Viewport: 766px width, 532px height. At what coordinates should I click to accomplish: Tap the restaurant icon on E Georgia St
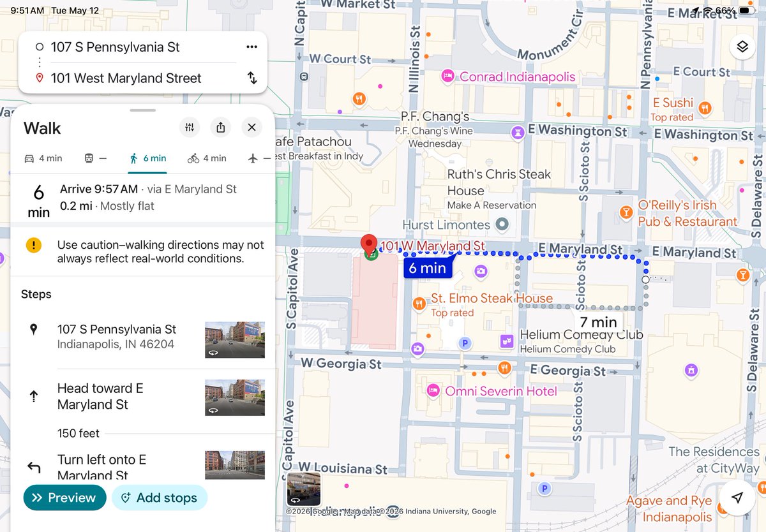[504, 367]
